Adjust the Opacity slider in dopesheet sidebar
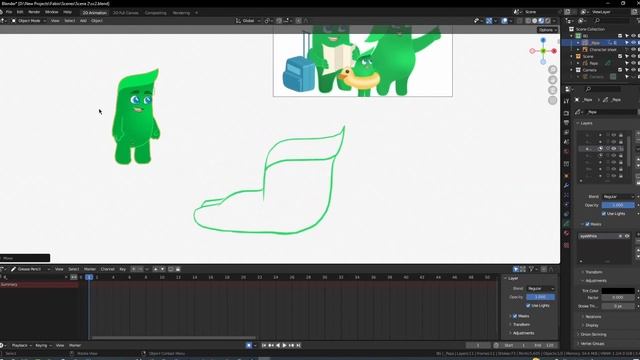The image size is (640, 360). [x=540, y=297]
